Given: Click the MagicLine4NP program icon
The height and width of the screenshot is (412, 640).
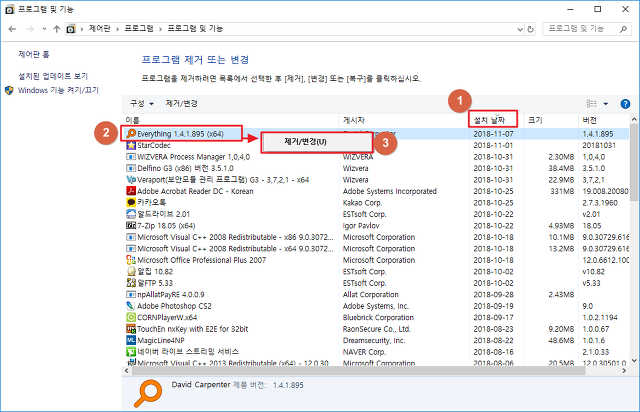Looking at the screenshot, I should (131, 340).
